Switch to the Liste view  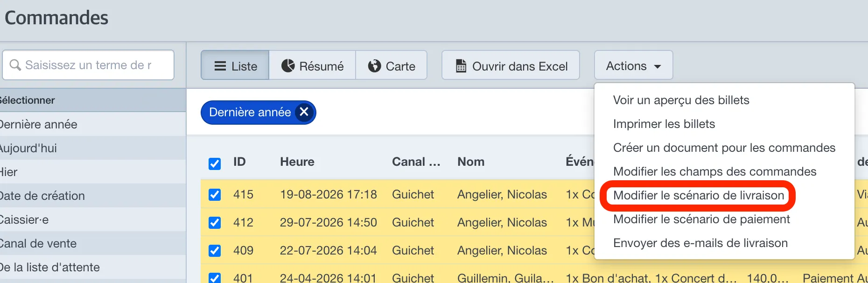pyautogui.click(x=235, y=65)
